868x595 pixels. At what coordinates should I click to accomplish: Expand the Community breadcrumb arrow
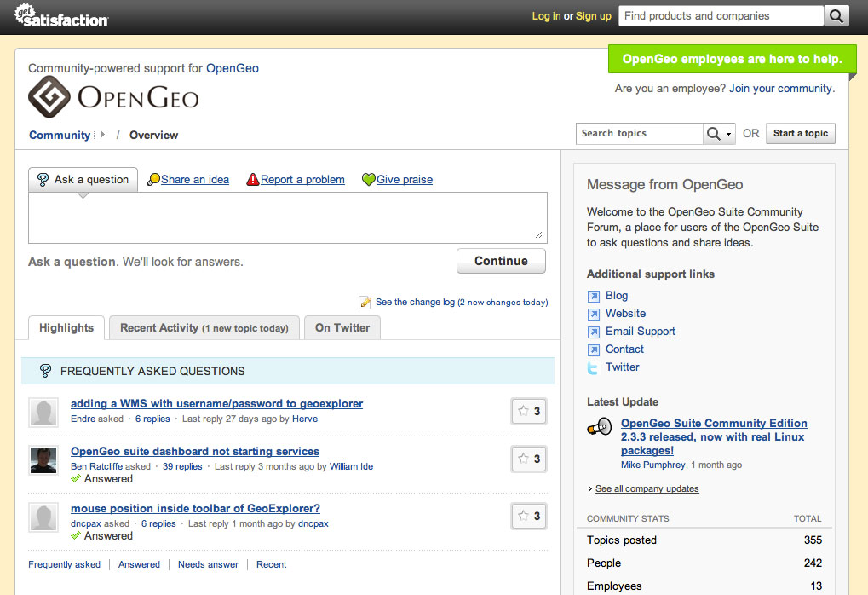(103, 135)
